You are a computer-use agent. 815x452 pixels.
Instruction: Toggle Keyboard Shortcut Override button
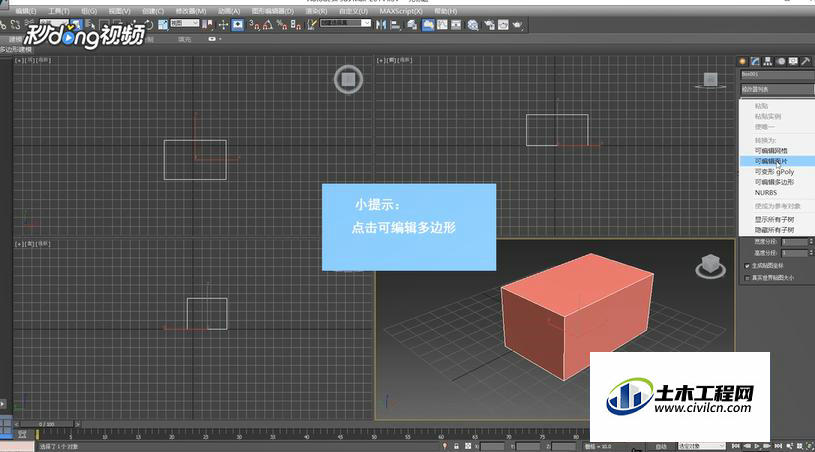pos(238,24)
